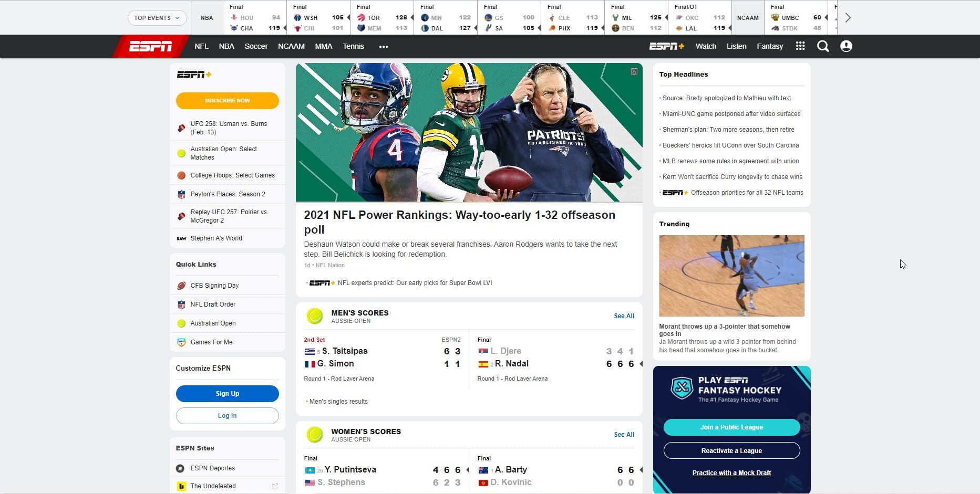Click the Fantasy Hockey shield logo
Viewport: 980px width, 494px height.
(x=682, y=389)
